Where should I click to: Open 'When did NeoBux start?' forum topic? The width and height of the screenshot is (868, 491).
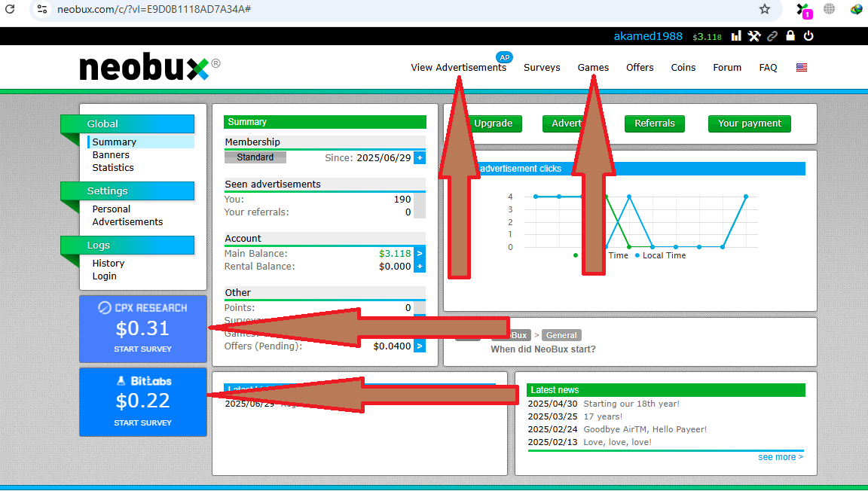[x=543, y=349]
